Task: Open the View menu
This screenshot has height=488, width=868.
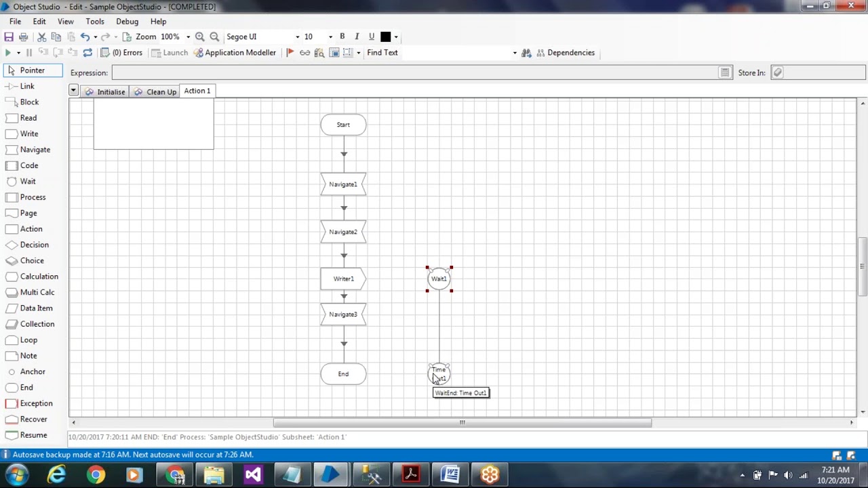Action: pyautogui.click(x=66, y=22)
